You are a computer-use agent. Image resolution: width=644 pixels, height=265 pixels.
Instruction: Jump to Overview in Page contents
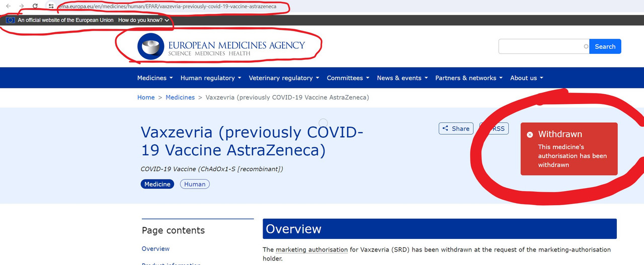[155, 248]
